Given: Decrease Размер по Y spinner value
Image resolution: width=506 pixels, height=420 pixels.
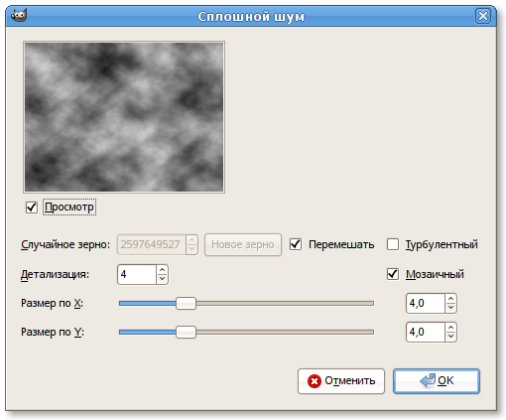Looking at the screenshot, I should (x=450, y=337).
